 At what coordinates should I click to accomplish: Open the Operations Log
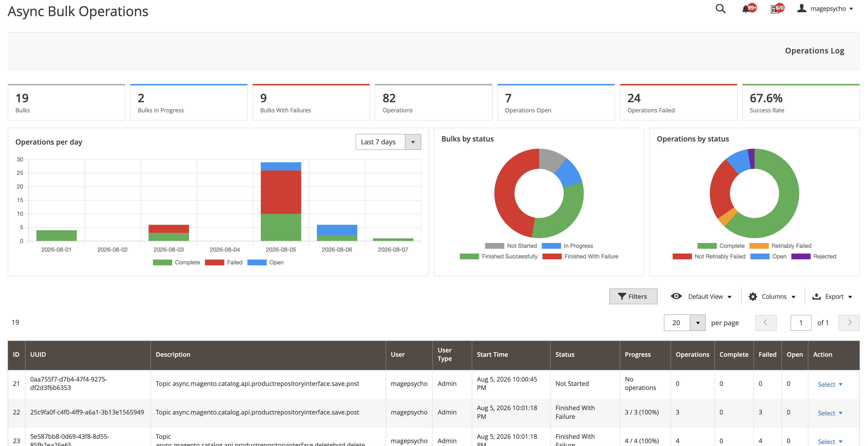pyautogui.click(x=814, y=51)
